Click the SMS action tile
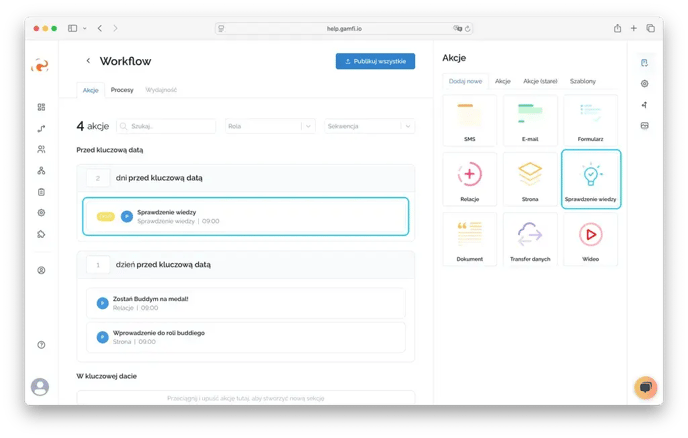 coord(469,120)
